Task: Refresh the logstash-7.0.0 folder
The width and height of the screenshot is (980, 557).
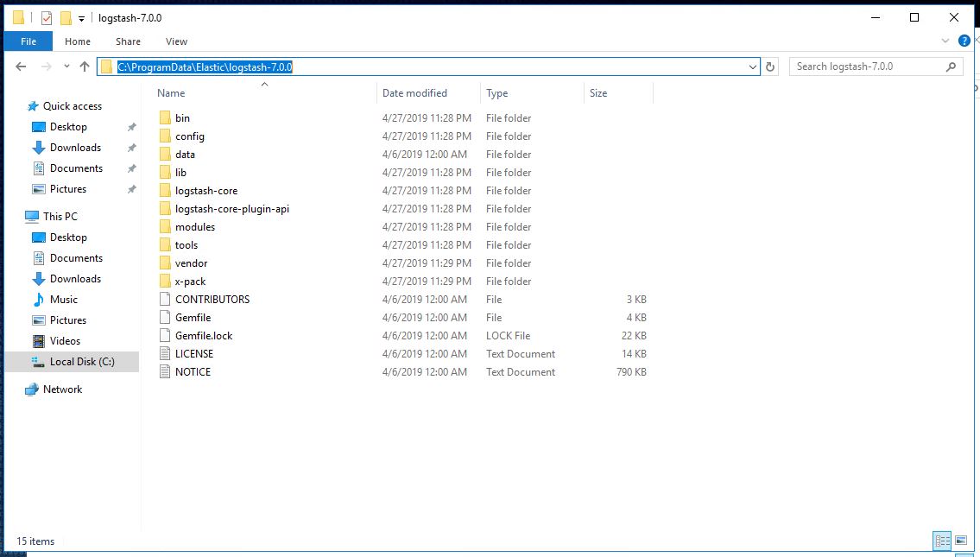Action: pyautogui.click(x=770, y=66)
